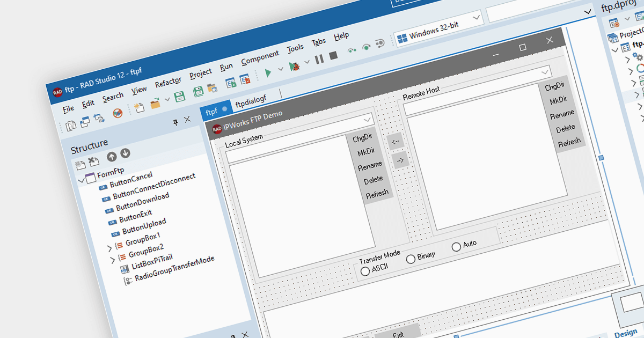Select the Auto transfer mode radio
This screenshot has height=338, width=644.
click(x=456, y=246)
